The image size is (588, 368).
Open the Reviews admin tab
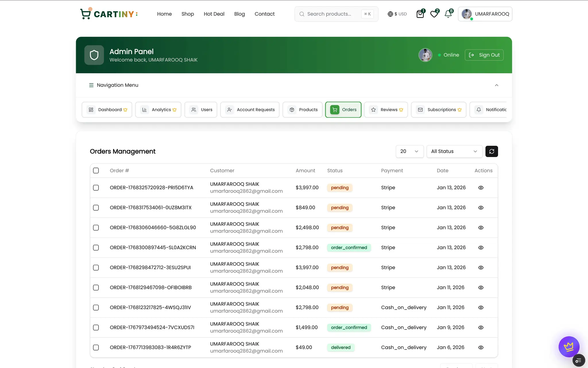[x=386, y=110]
